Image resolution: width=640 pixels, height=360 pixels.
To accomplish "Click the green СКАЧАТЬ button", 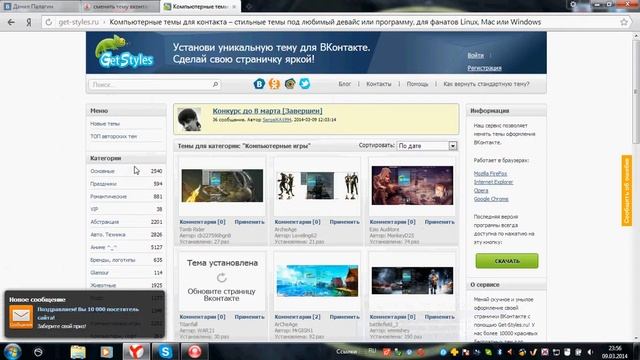I will click(507, 261).
